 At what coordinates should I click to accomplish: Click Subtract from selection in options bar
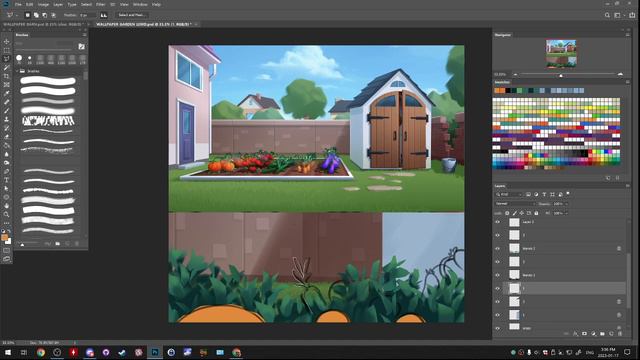(44, 15)
